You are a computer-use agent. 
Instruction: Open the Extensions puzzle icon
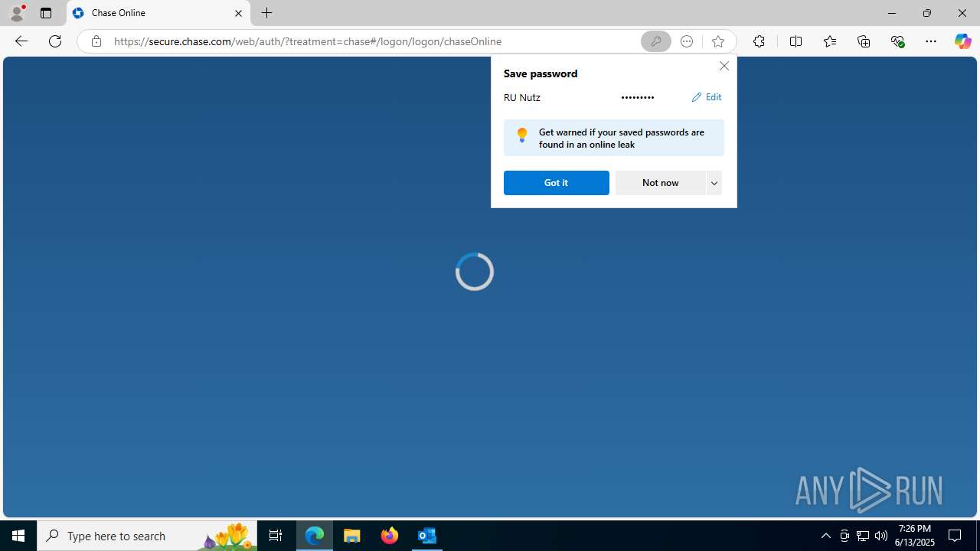759,41
